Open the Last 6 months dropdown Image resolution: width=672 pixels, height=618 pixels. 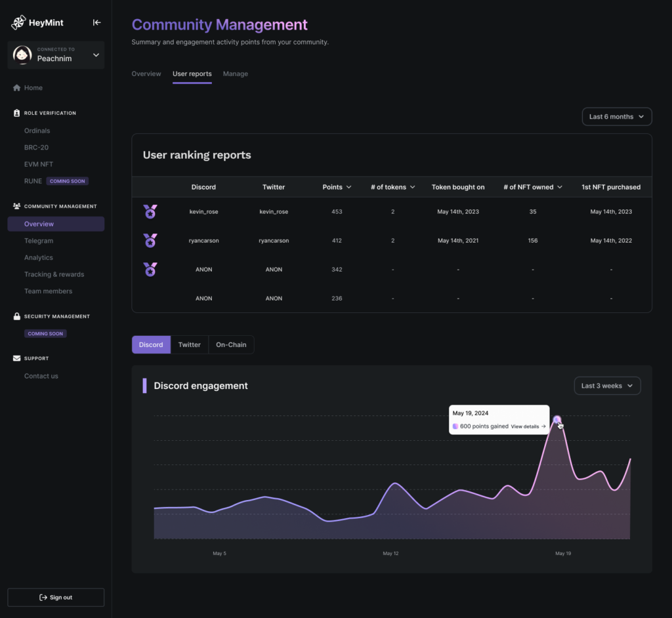pyautogui.click(x=616, y=117)
